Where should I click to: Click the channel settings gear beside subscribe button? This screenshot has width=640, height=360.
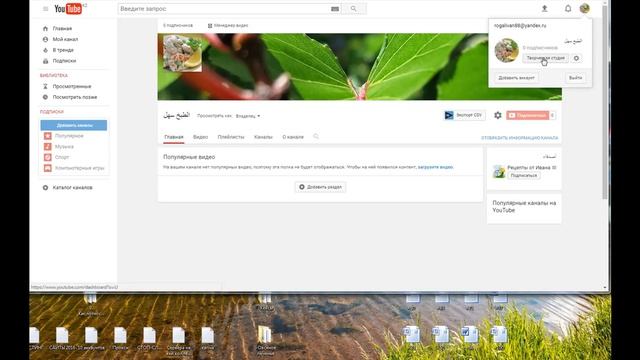click(x=498, y=116)
